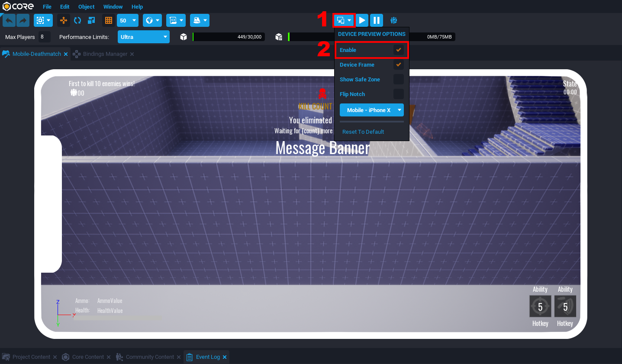The height and width of the screenshot is (364, 622).
Task: Click Reset To Default
Action: coord(363,132)
